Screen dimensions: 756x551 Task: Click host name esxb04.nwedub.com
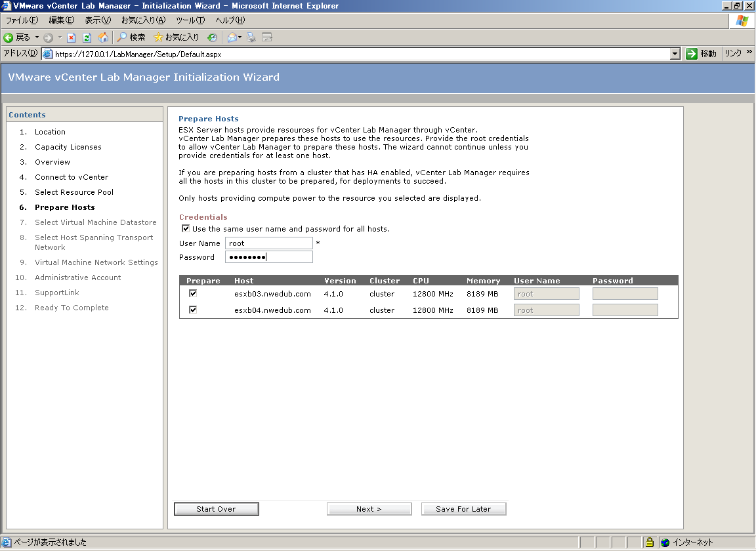(x=272, y=310)
